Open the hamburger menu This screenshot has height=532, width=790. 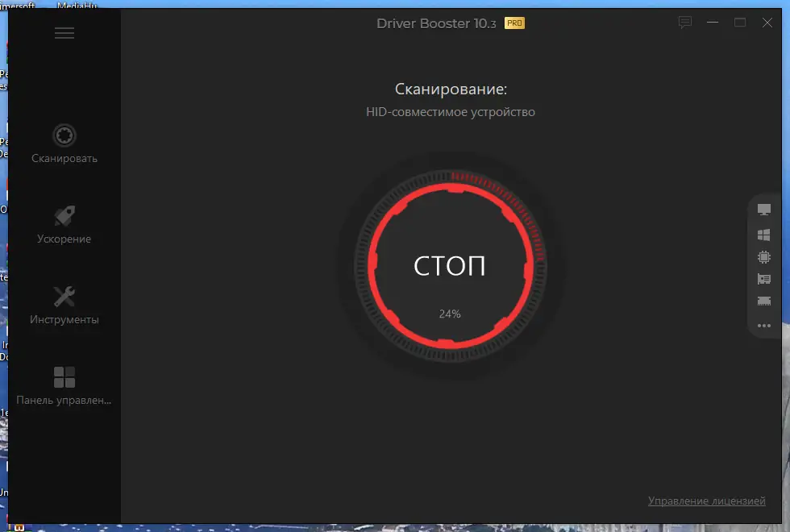[x=64, y=33]
